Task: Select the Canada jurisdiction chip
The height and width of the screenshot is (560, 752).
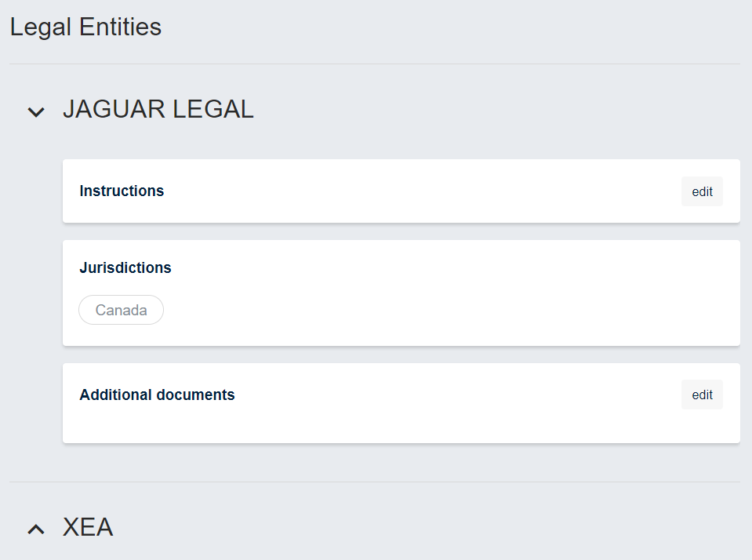Action: tap(122, 310)
